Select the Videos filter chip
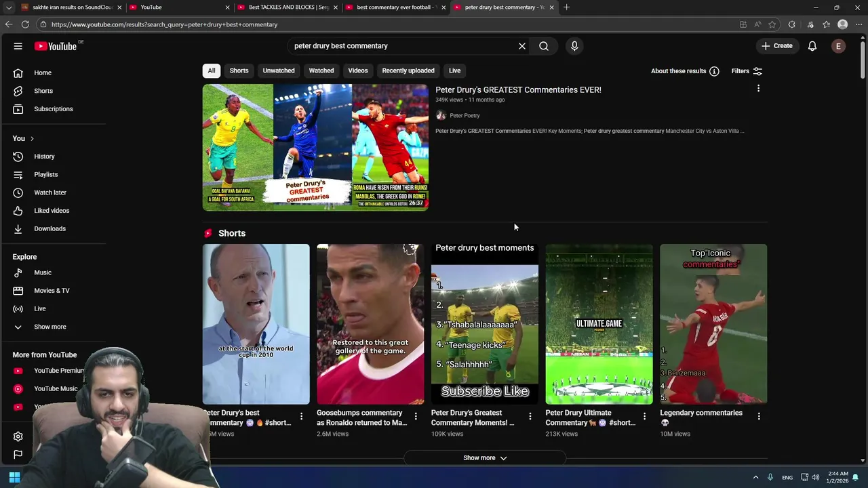 coord(358,70)
